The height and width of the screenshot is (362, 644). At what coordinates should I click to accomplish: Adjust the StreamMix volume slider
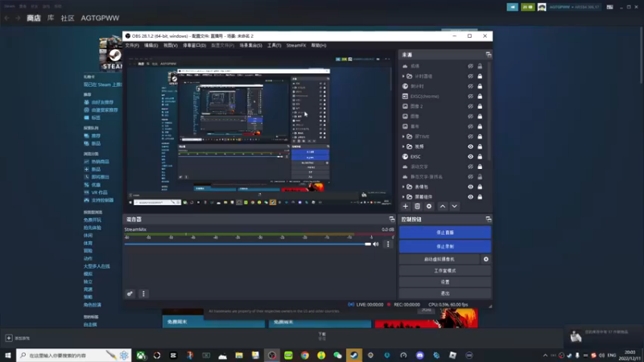248,245
